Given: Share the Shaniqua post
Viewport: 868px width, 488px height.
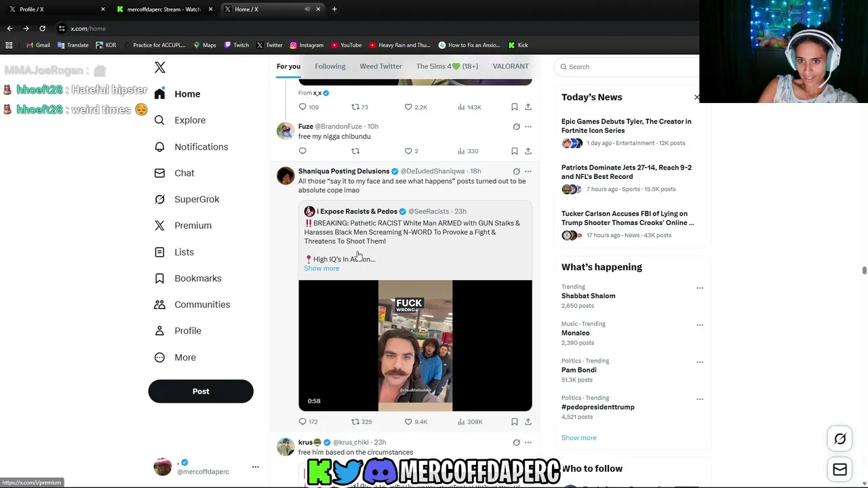Looking at the screenshot, I should (x=528, y=422).
